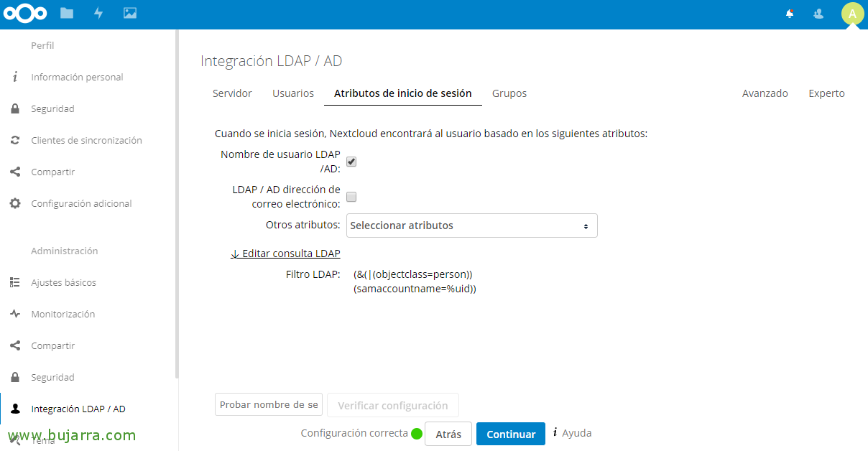The image size is (868, 451).
Task: Click the Filtro LDAP query text
Action: click(415, 282)
